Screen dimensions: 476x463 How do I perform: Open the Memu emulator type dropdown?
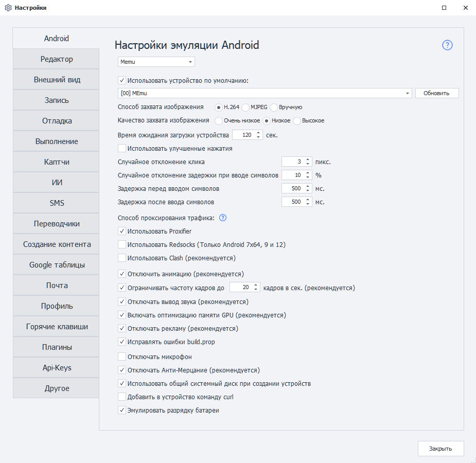(156, 62)
